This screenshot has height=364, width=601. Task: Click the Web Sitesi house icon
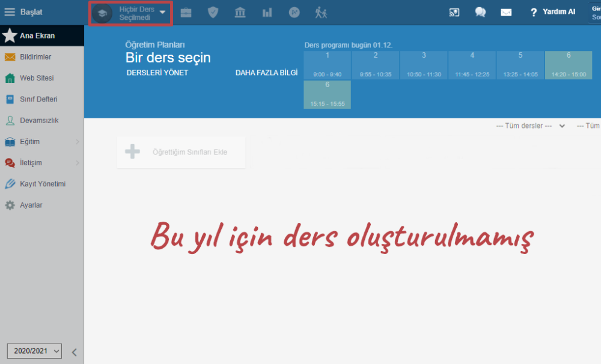(x=10, y=78)
